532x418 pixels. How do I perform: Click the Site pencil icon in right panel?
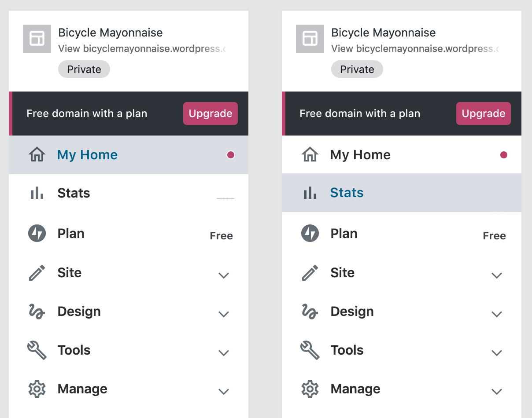pyautogui.click(x=310, y=273)
